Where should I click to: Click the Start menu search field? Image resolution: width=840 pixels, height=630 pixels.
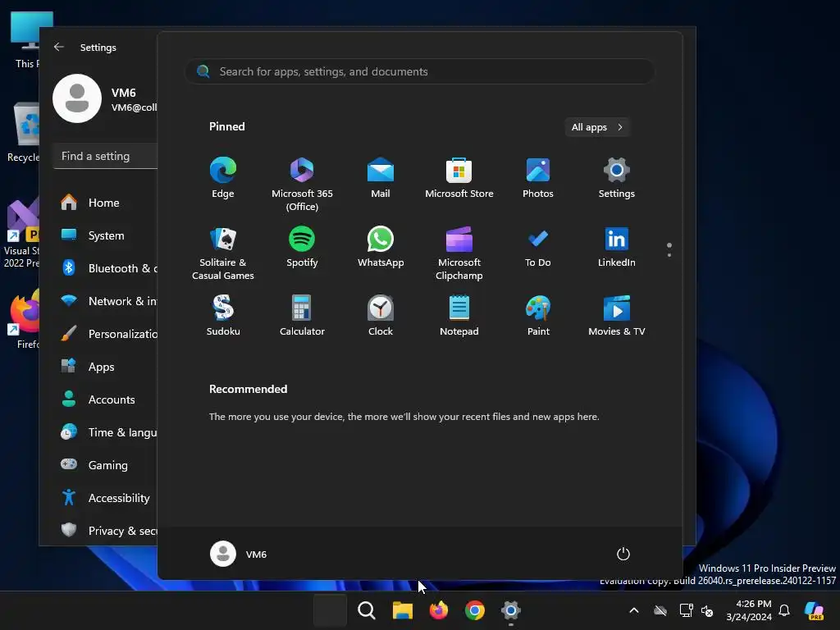420,71
